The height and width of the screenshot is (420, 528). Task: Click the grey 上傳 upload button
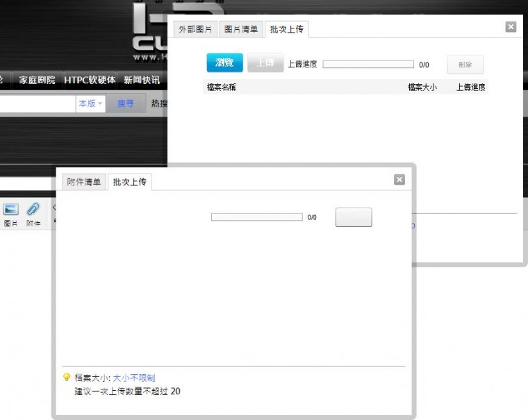click(x=265, y=62)
